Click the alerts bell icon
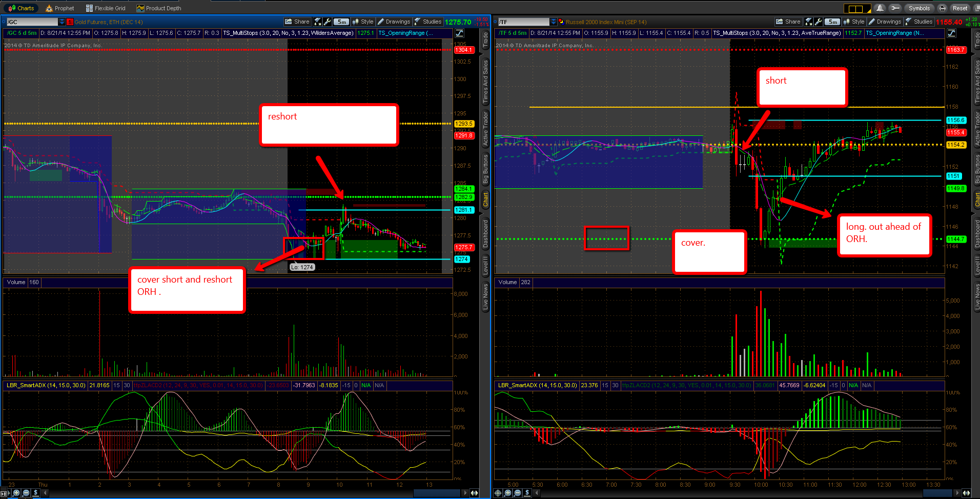 coord(880,8)
